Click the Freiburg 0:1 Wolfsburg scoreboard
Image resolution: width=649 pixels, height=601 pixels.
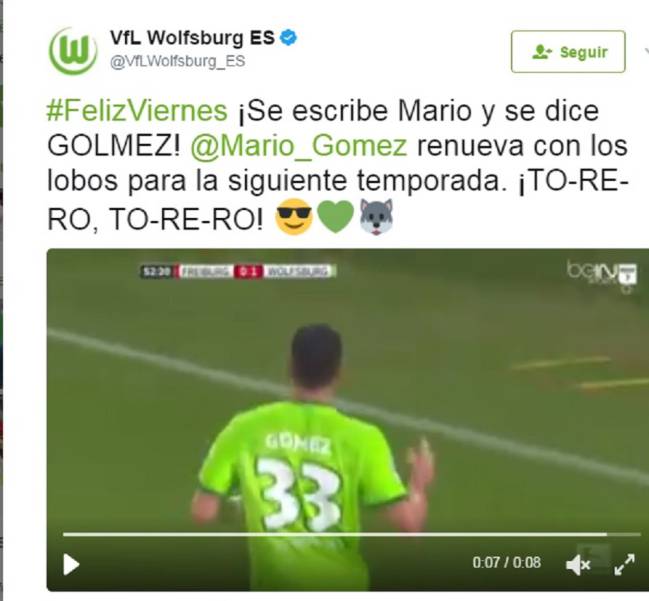click(x=238, y=272)
